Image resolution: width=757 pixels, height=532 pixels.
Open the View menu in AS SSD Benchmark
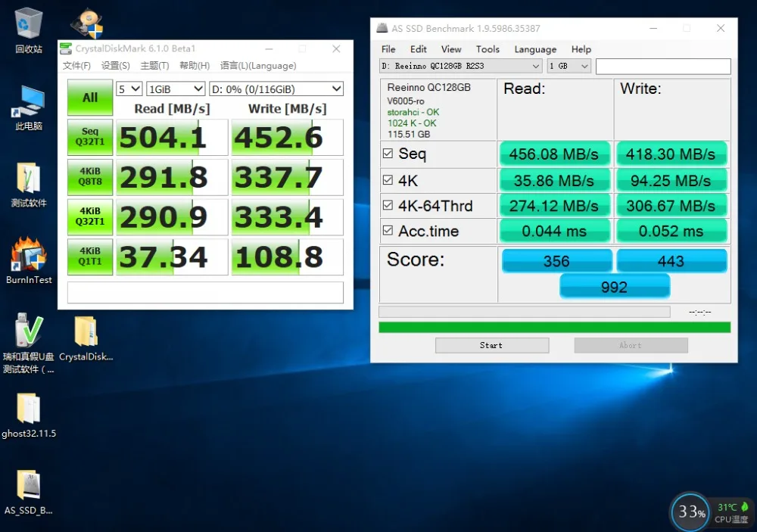(451, 49)
